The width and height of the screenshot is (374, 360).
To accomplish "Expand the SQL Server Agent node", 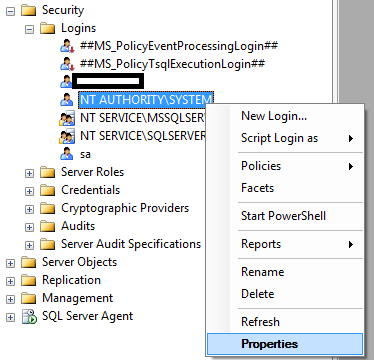I will coord(11,317).
